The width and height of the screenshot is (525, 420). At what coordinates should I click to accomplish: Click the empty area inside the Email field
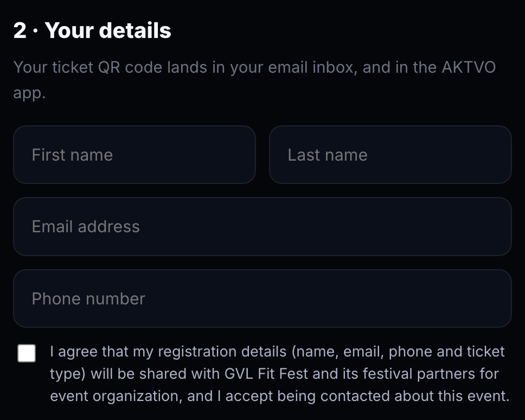pyautogui.click(x=325, y=227)
